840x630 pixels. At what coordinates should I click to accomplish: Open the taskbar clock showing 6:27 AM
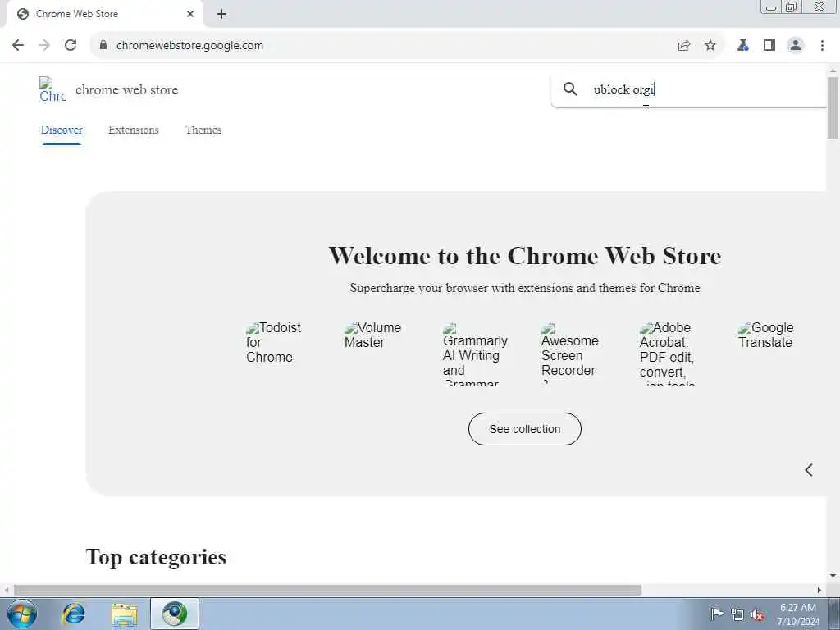(798, 614)
